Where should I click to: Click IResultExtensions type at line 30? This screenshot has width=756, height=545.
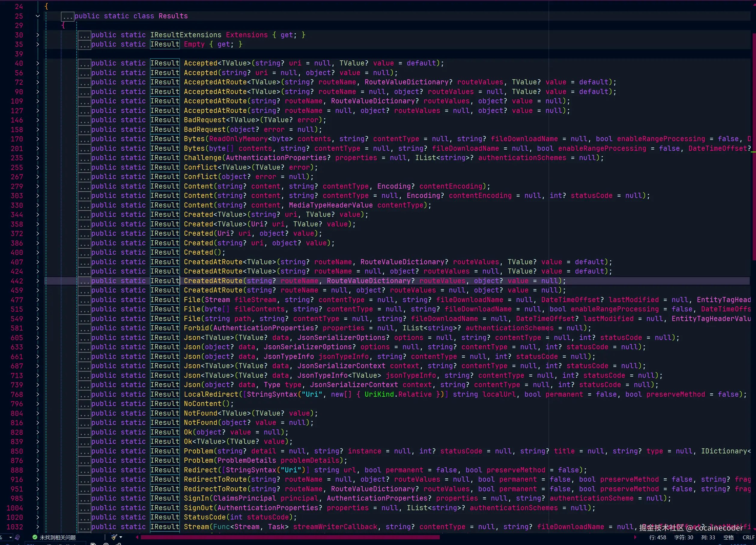185,35
